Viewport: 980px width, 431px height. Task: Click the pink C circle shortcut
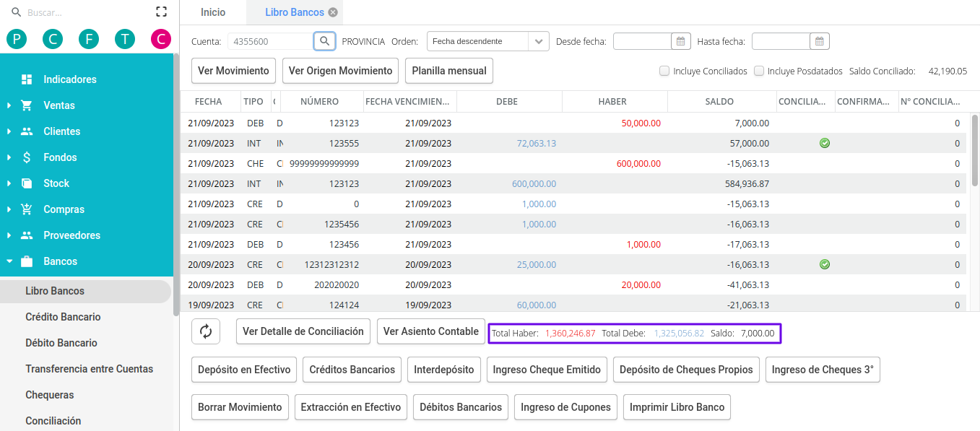pos(161,39)
